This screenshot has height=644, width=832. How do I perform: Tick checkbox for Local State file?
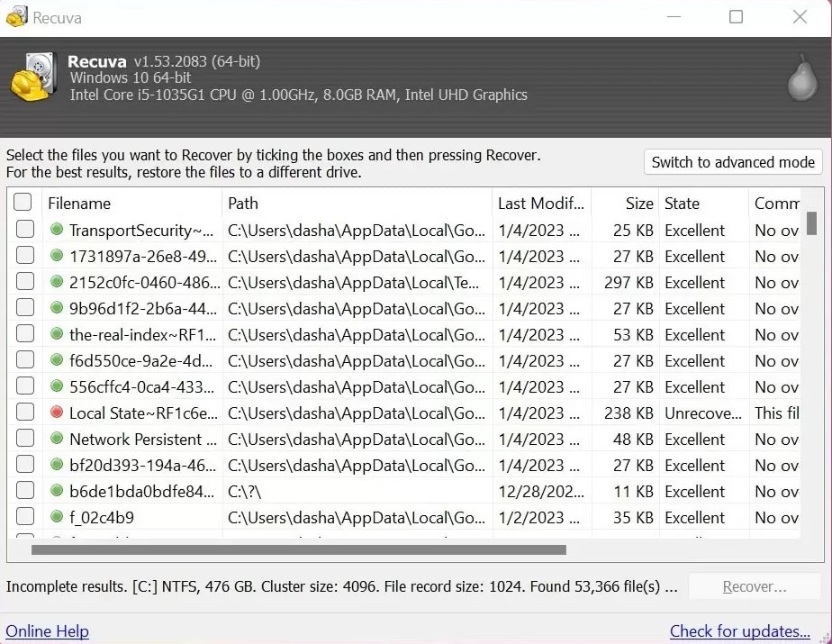pyautogui.click(x=25, y=412)
